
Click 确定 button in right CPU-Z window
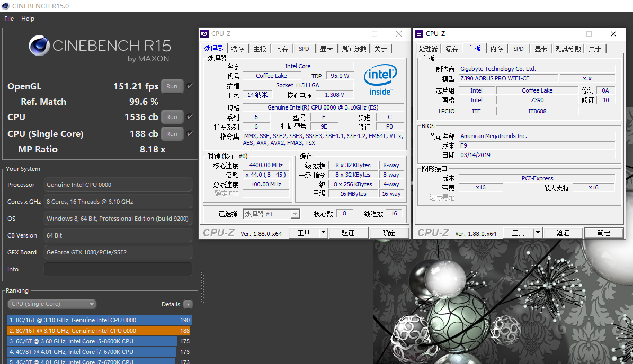[x=603, y=233]
